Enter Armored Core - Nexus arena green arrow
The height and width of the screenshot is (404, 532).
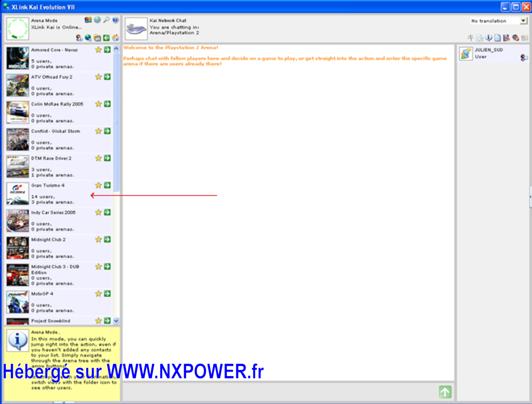pyautogui.click(x=108, y=50)
